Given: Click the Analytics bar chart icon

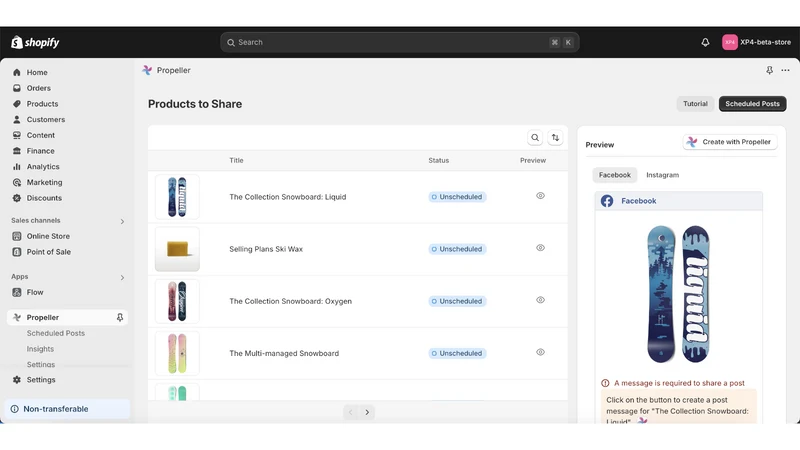Looking at the screenshot, I should point(17,167).
